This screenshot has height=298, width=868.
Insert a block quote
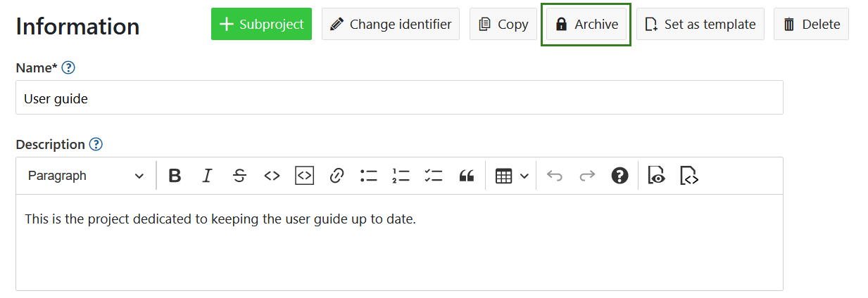[466, 176]
